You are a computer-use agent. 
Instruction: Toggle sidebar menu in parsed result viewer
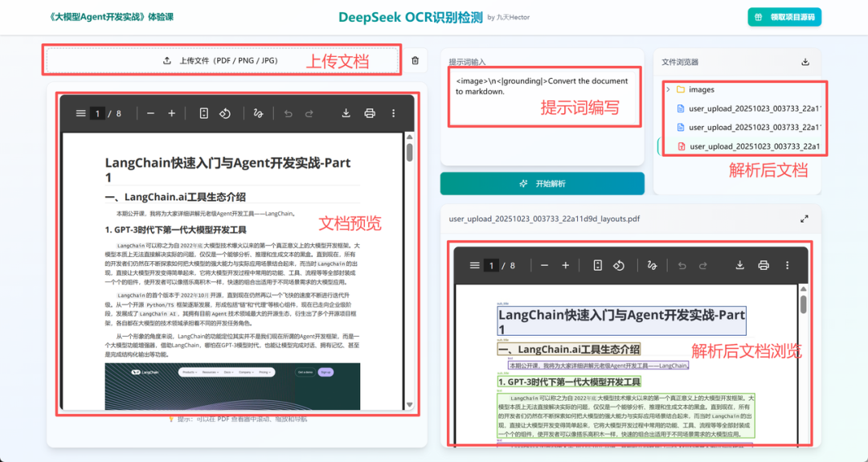pos(474,266)
